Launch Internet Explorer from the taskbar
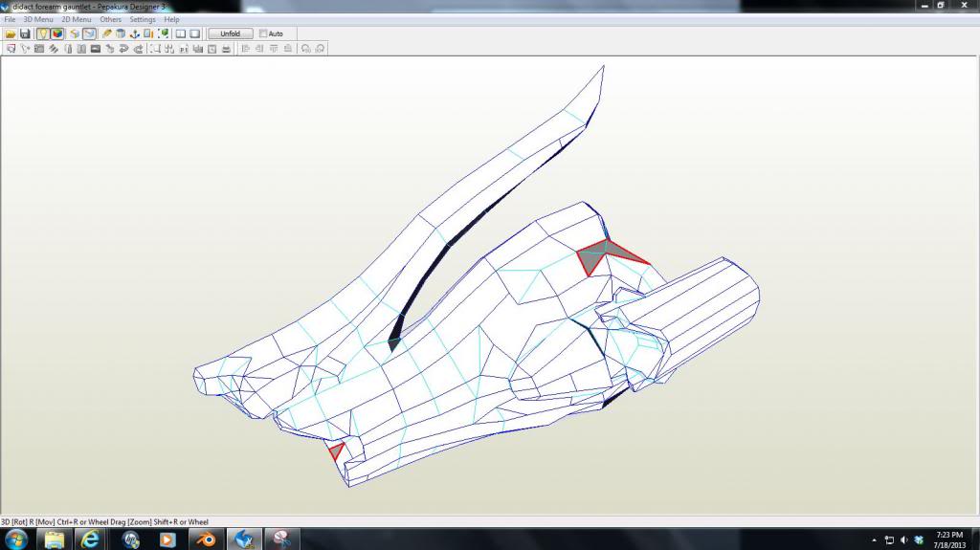This screenshot has width=980, height=550. pyautogui.click(x=91, y=539)
